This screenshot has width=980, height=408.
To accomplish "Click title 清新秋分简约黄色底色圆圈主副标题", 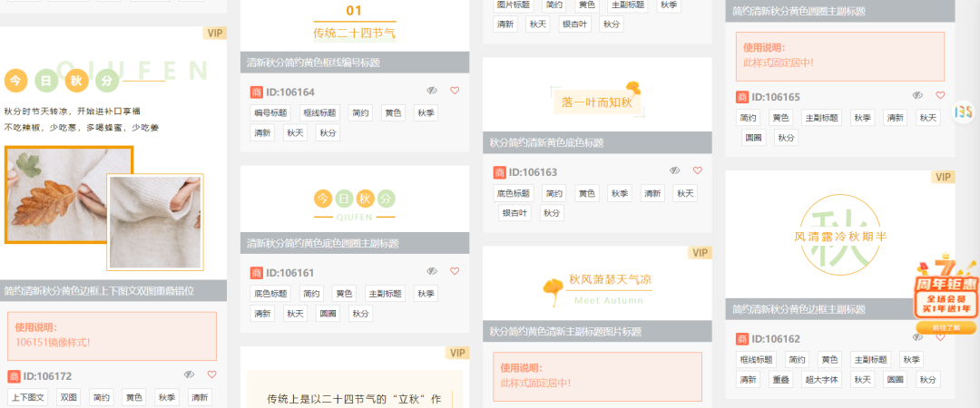I will point(323,244).
